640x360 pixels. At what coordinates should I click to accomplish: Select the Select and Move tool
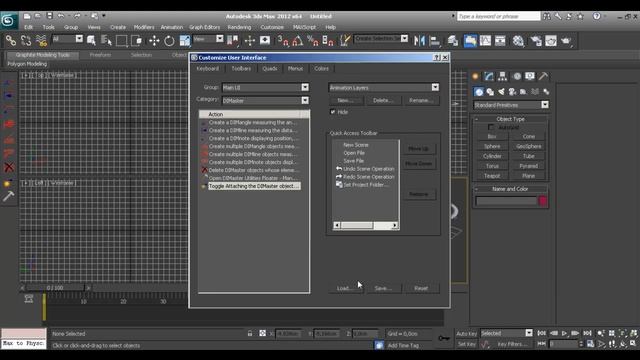click(154, 40)
